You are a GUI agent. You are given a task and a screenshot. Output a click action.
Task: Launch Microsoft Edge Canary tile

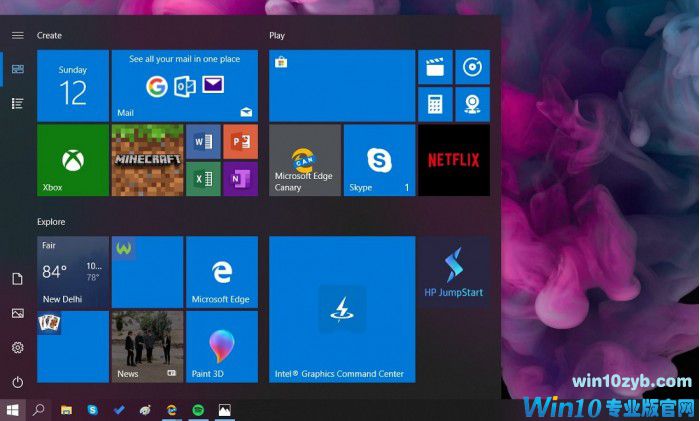click(305, 160)
